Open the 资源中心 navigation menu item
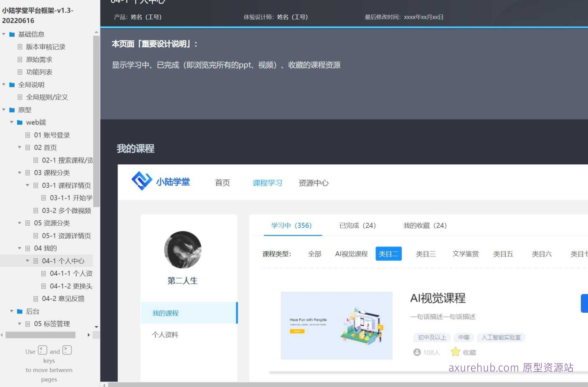The height and width of the screenshot is (387, 588). tap(313, 183)
